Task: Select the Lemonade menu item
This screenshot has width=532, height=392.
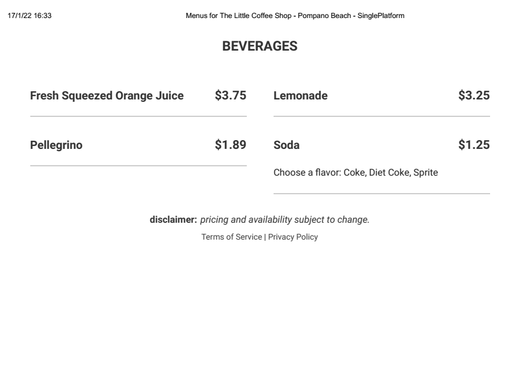Action: 300,96
